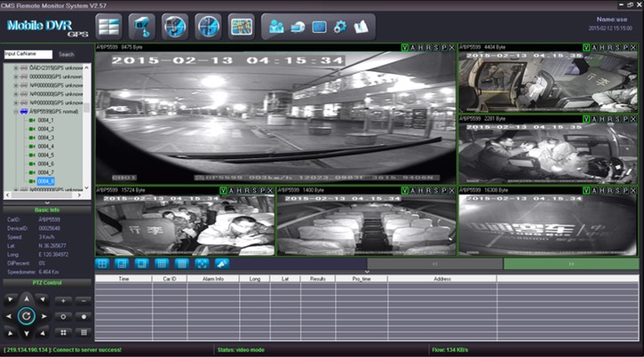Screen dimensions: 644x357
Task: Select channel 0084_5 in the vehicle tree
Action: pos(45,155)
